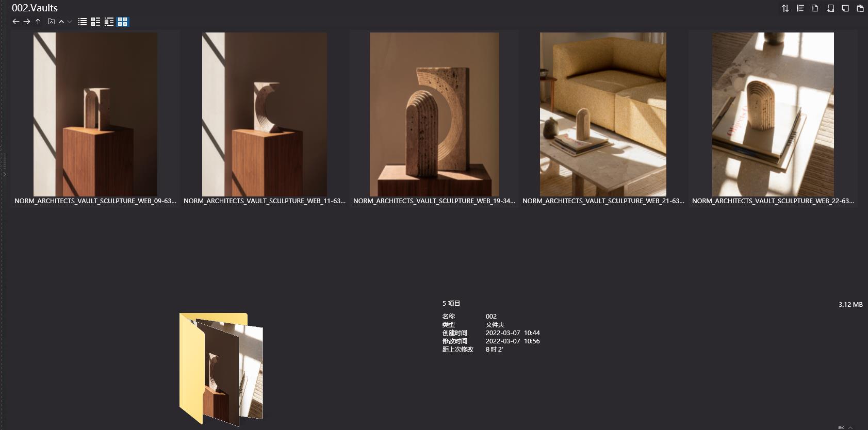
Task: Select file name NORM_ARCHITECTS_VAULT_SCULPTURE_WEB_22-63...
Action: [x=773, y=201]
